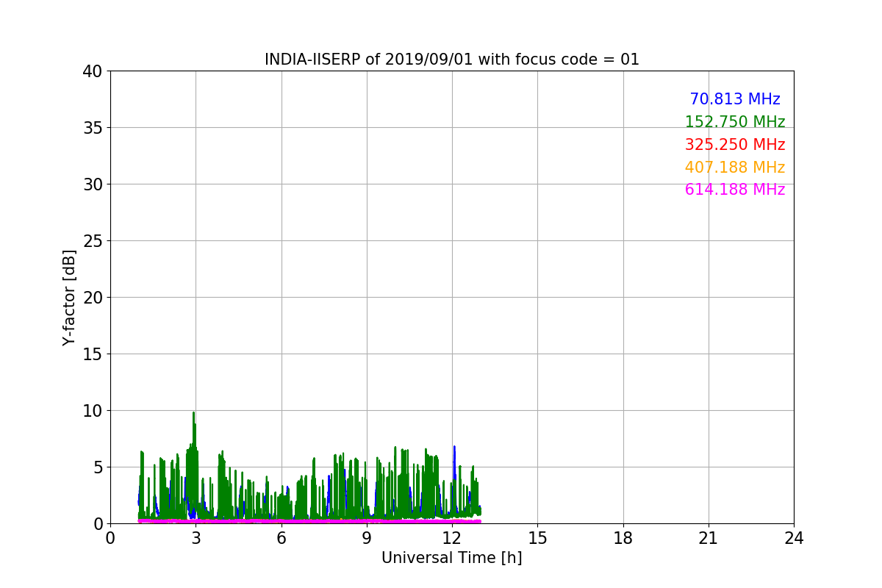
Task: Click the y-axis tick label 10
Action: click(x=93, y=411)
